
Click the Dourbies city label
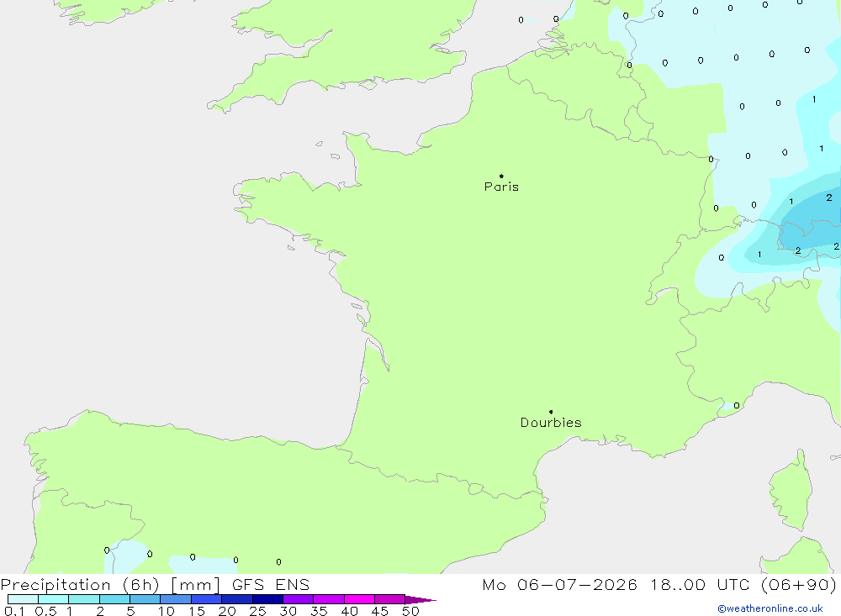(x=551, y=423)
